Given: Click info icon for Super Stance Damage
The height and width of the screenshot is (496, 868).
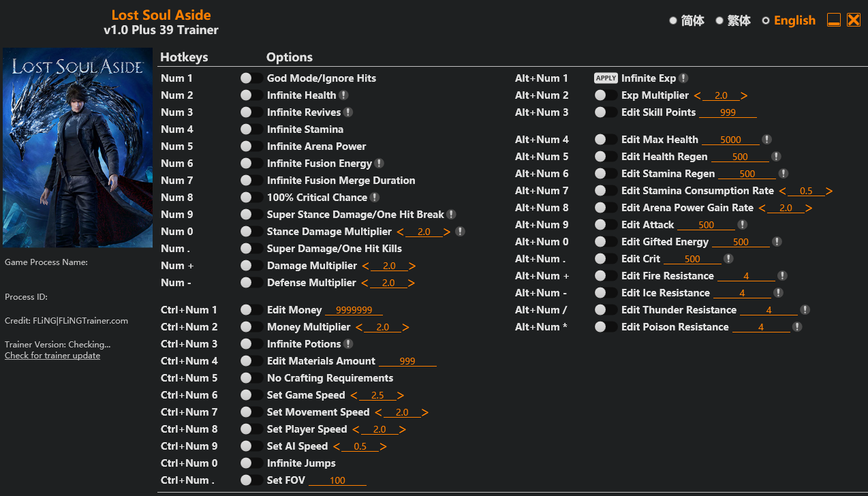Looking at the screenshot, I should 451,215.
